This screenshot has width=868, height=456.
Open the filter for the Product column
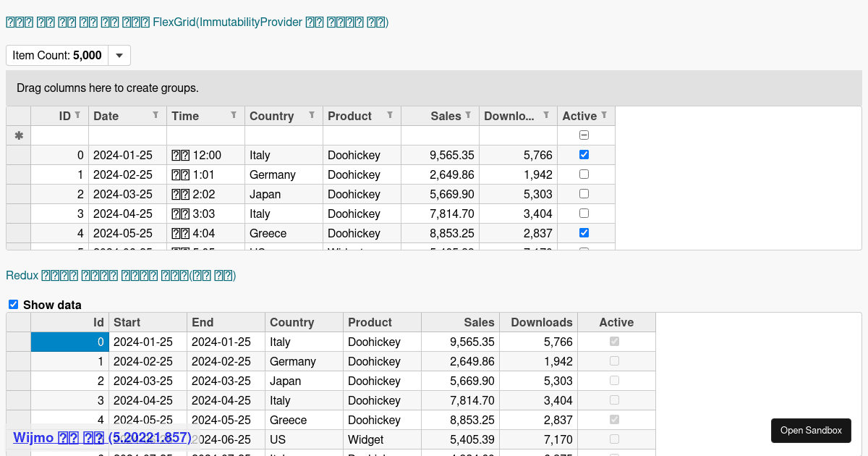click(x=389, y=114)
